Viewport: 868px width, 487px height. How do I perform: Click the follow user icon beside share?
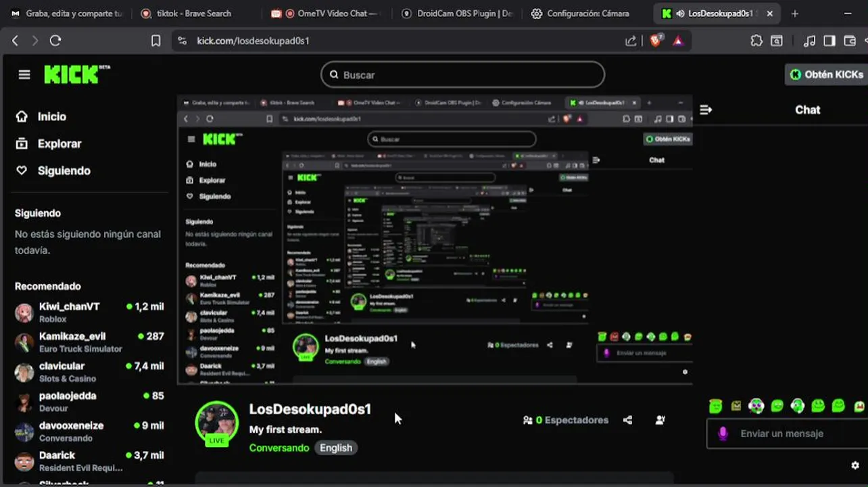point(660,420)
